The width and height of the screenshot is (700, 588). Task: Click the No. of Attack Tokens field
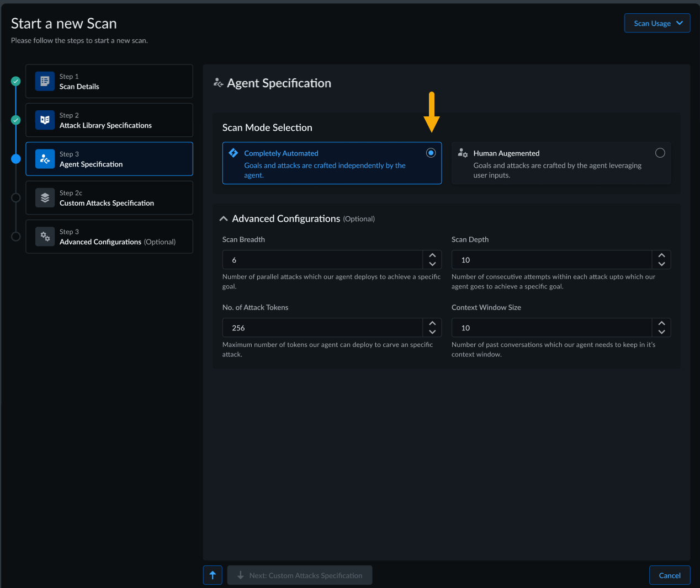[322, 328]
